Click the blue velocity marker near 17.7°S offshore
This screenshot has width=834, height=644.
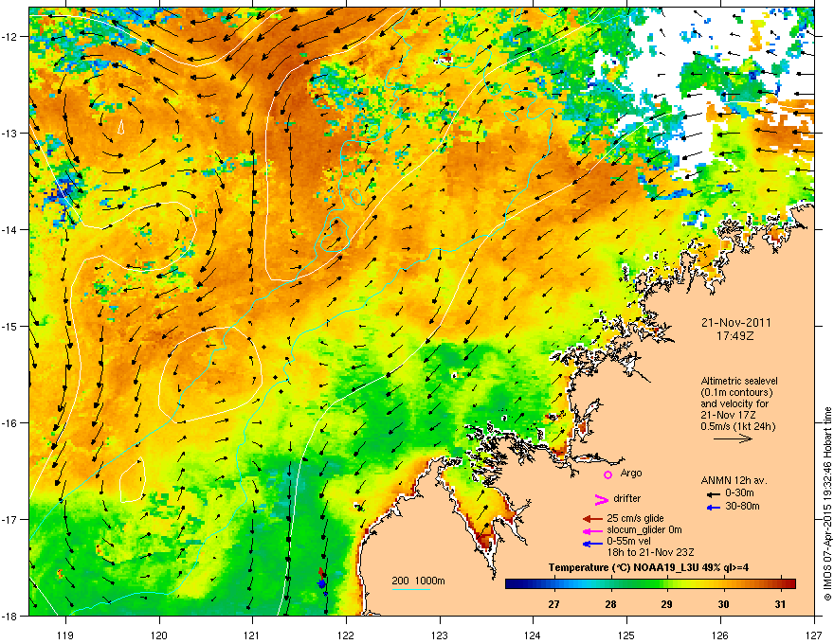(x=322, y=584)
